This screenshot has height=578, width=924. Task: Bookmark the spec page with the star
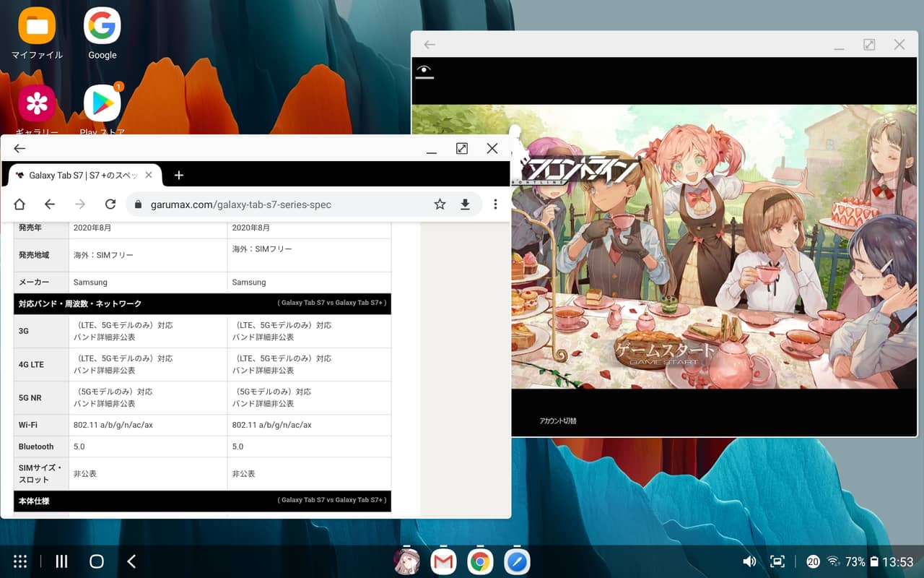(x=440, y=204)
